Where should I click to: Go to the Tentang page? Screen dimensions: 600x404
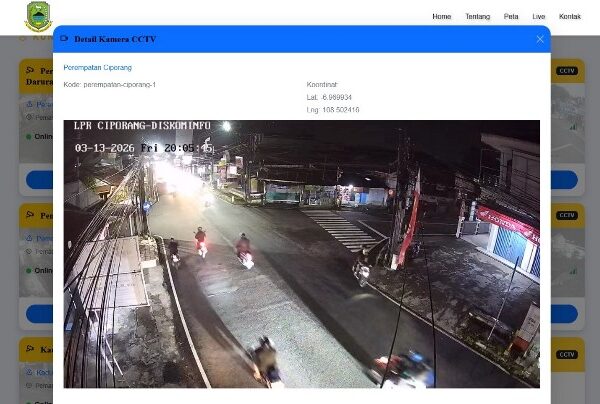477,17
